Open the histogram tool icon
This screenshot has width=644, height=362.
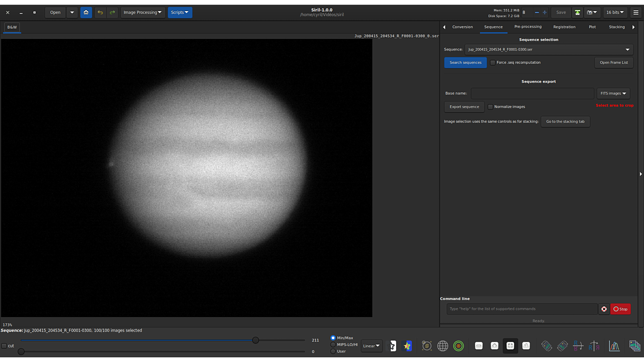(x=614, y=346)
